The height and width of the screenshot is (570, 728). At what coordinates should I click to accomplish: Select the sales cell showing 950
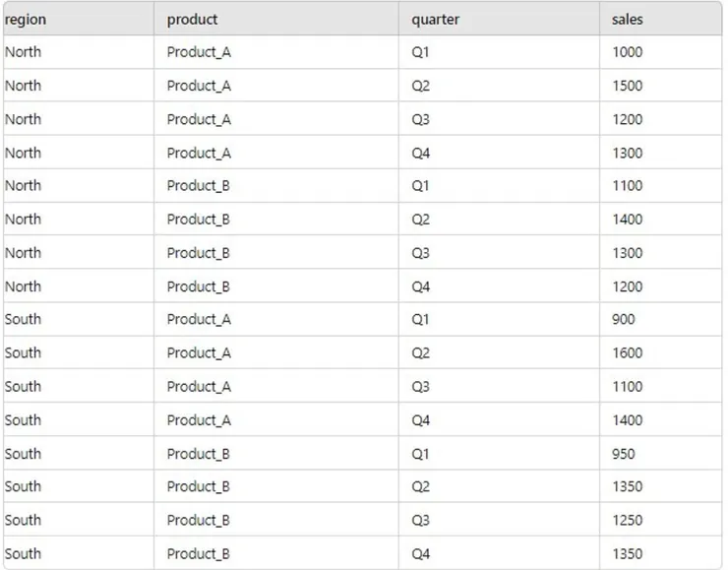click(623, 454)
